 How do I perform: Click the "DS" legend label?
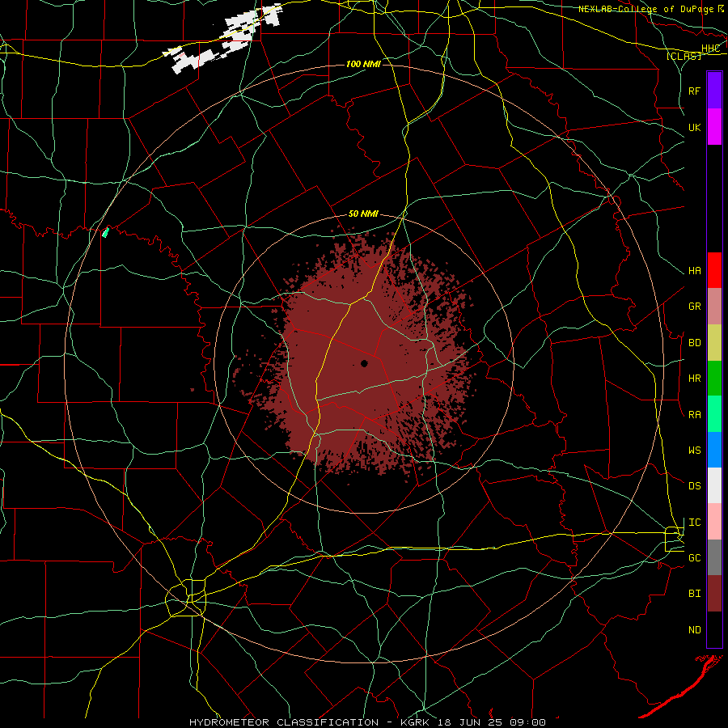coord(694,486)
